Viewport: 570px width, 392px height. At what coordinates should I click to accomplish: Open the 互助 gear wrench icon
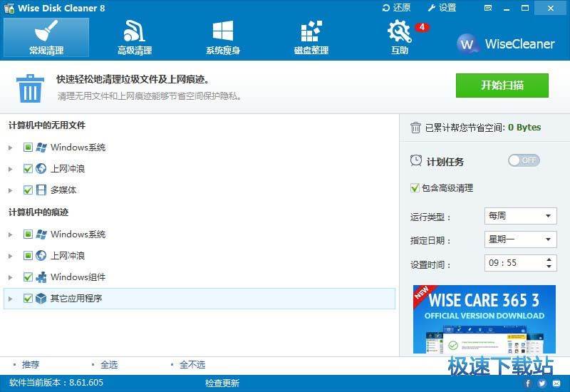[x=399, y=33]
